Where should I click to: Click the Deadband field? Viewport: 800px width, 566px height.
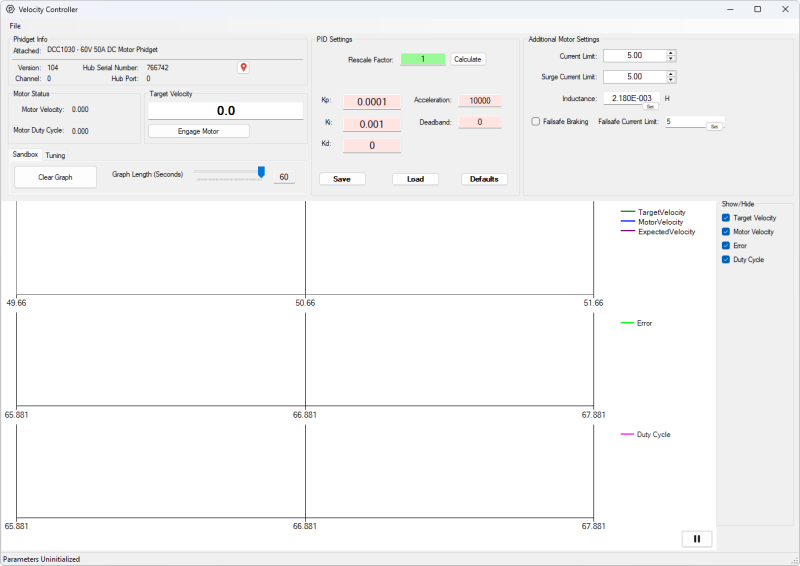click(x=480, y=122)
